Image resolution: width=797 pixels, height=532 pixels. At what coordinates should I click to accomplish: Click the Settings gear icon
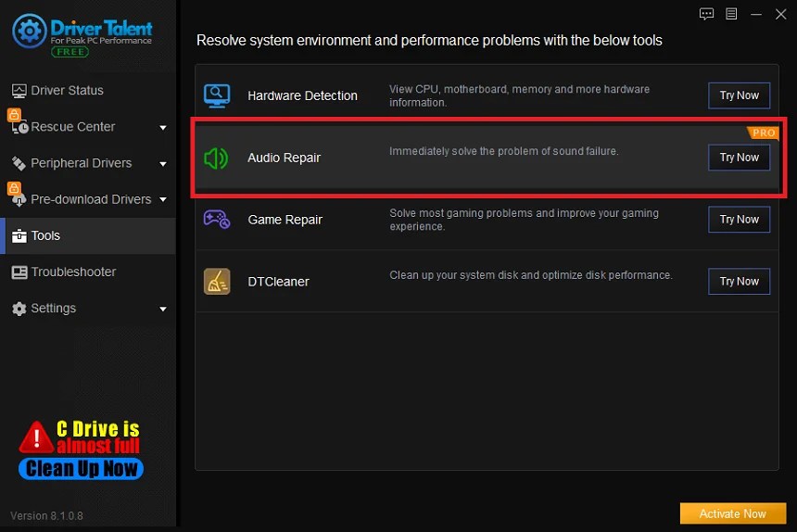[19, 309]
